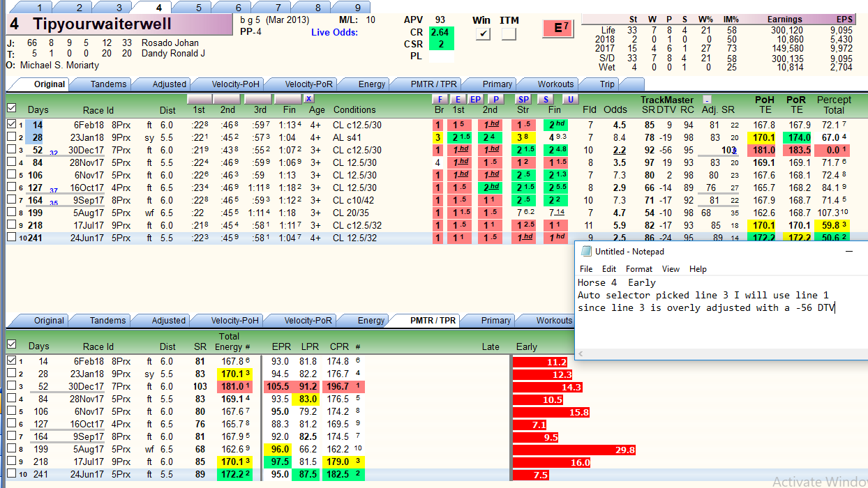This screenshot has height=488, width=868.
Task: Enable the ITM checkbox
Action: click(509, 33)
